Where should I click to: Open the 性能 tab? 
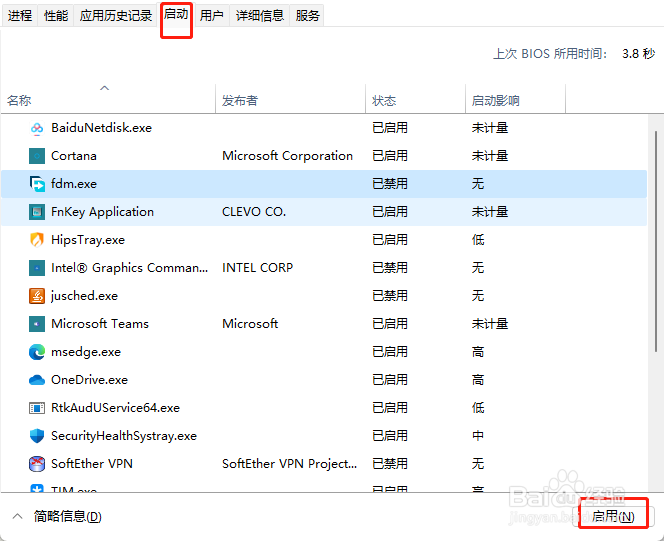(56, 16)
